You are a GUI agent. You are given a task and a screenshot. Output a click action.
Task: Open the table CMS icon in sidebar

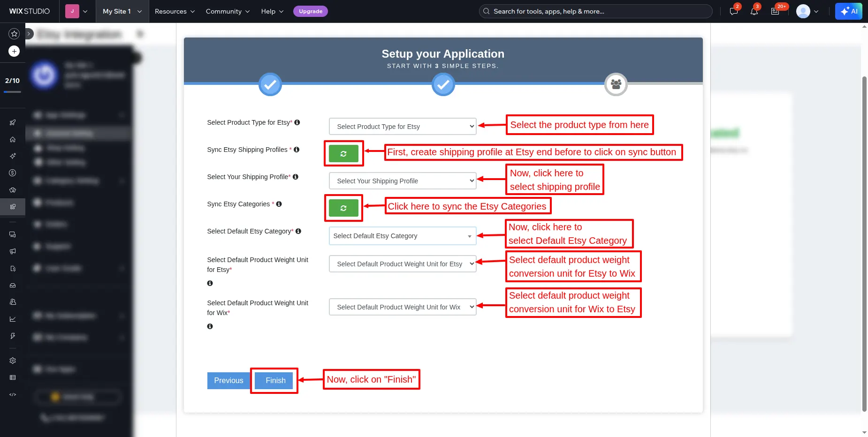pyautogui.click(x=13, y=377)
